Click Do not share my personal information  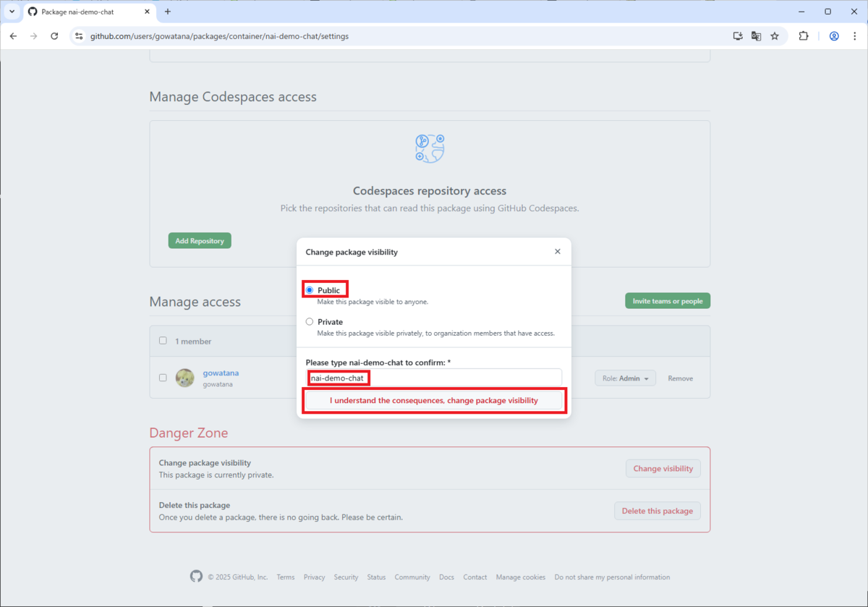[x=612, y=577]
